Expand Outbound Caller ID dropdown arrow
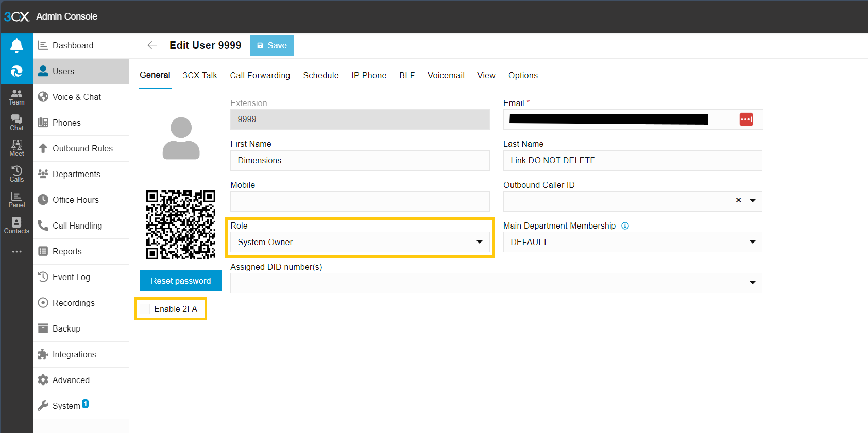 (x=753, y=201)
